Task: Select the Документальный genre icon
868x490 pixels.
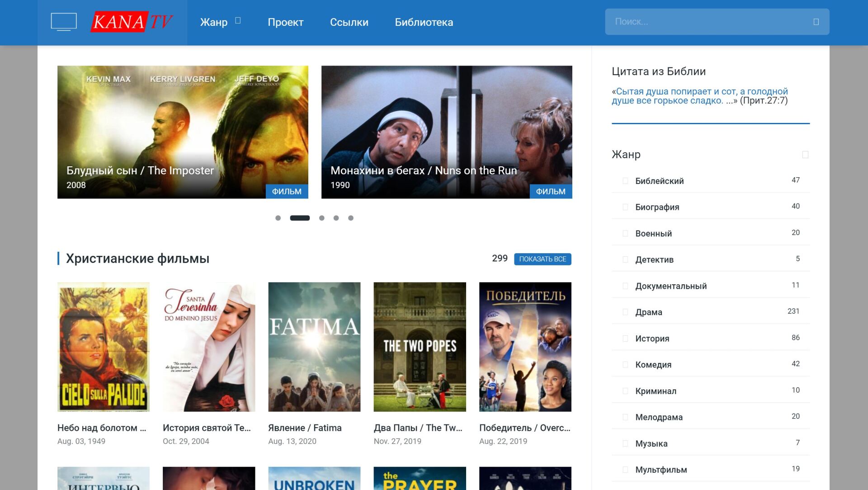Action: point(625,286)
